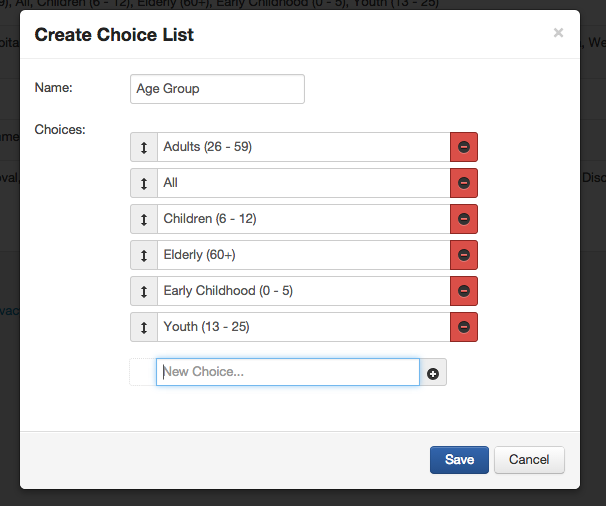Edit the Youth (13 - 25) choice text
This screenshot has height=506, width=606.
tap(303, 327)
